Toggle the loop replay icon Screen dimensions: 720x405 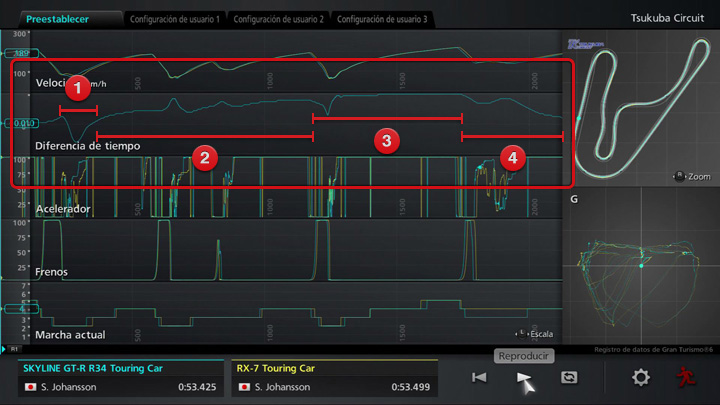click(571, 377)
